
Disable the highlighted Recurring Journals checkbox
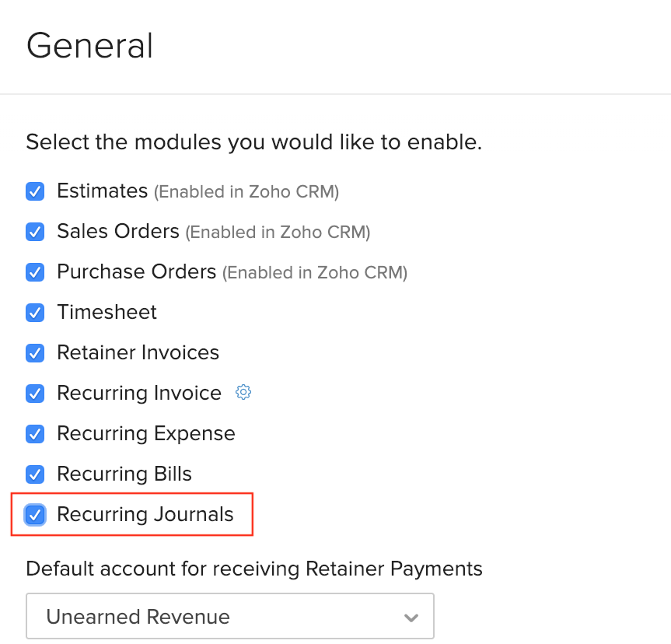[x=34, y=514]
